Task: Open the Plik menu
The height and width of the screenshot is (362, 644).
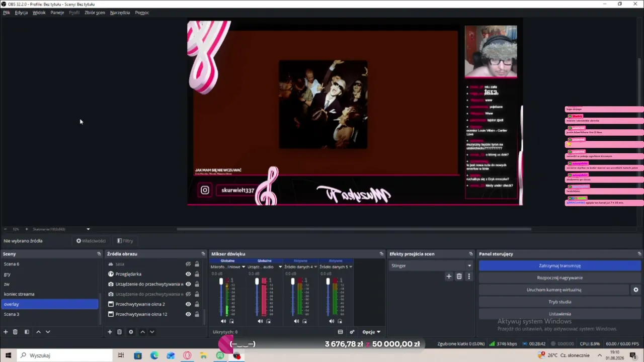Action: tap(7, 13)
